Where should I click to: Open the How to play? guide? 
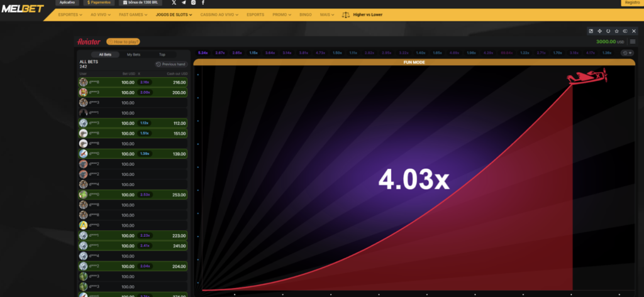tap(123, 41)
